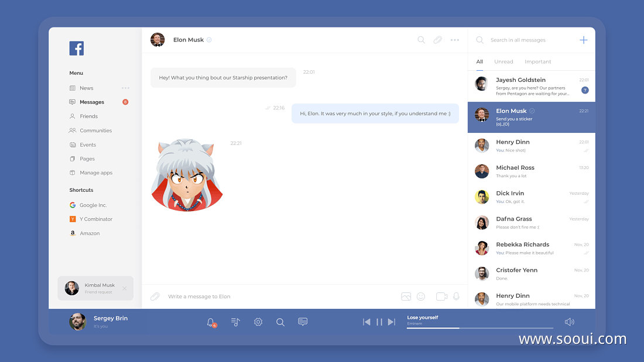This screenshot has width=644, height=362.
Task: Click the Inuyasha sticker in chat
Action: [x=187, y=175]
